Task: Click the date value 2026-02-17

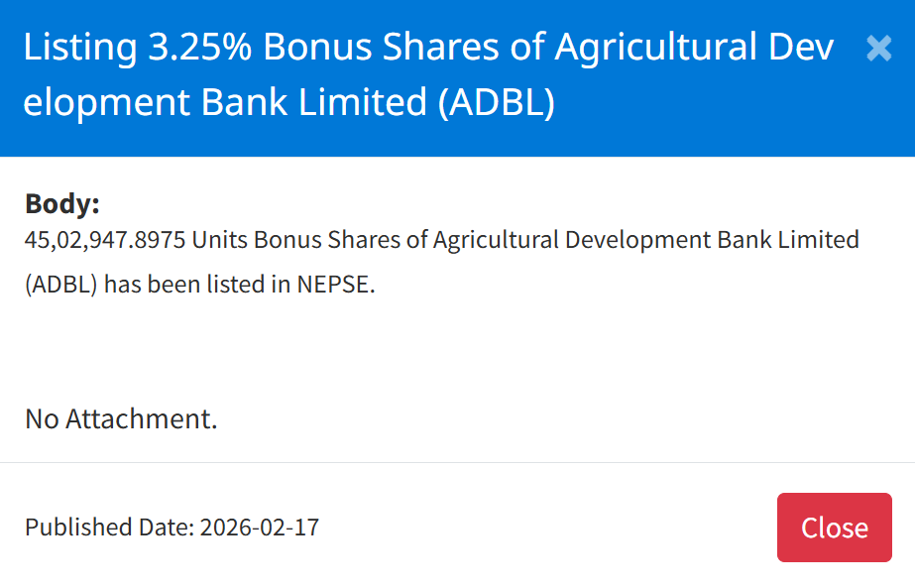Action: point(260,528)
